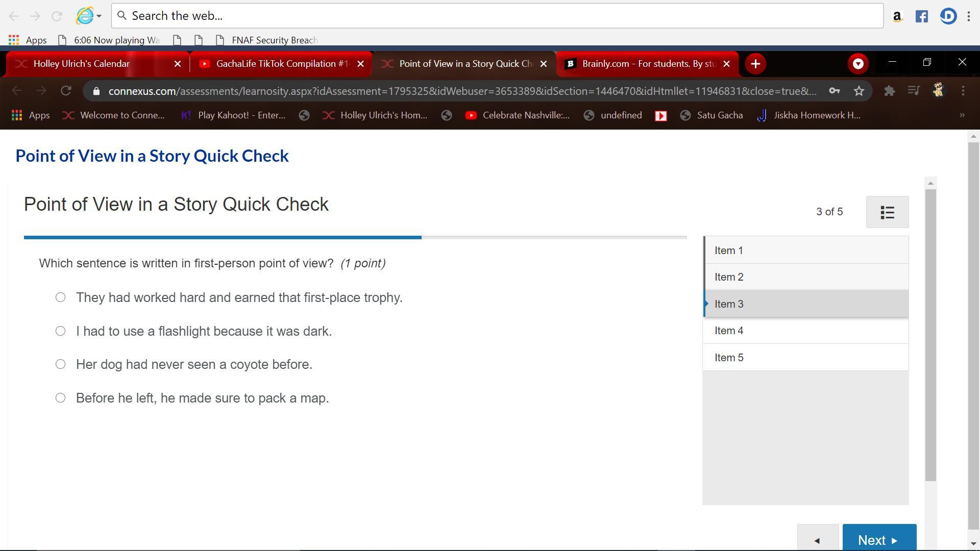Click the Facebook icon in top toolbar
Image resolution: width=980 pixels, height=551 pixels.
[921, 16]
